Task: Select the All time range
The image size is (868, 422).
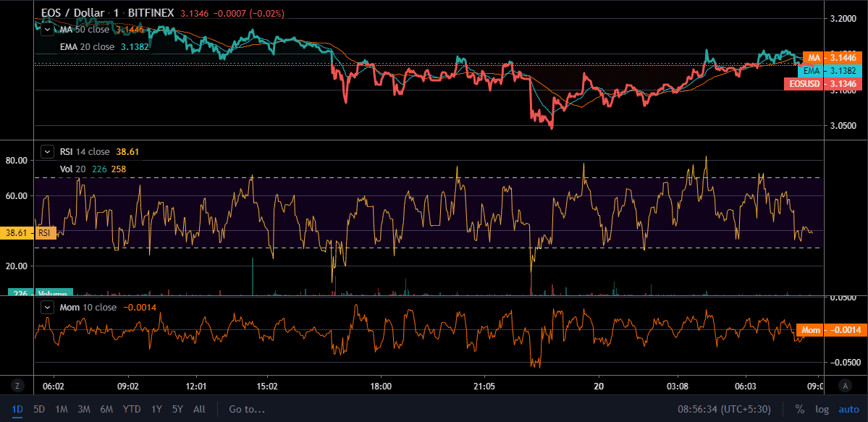Action: (x=199, y=410)
